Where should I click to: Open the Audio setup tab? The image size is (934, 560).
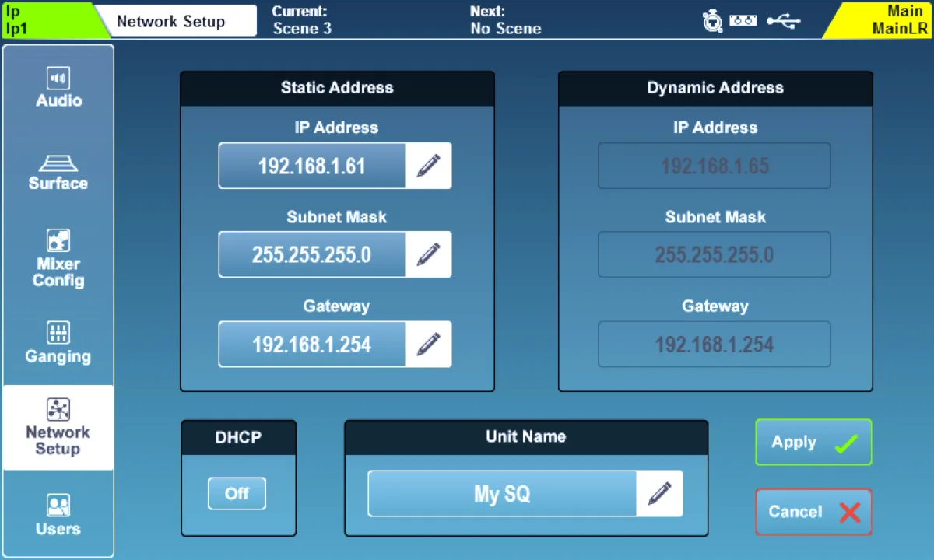point(58,88)
